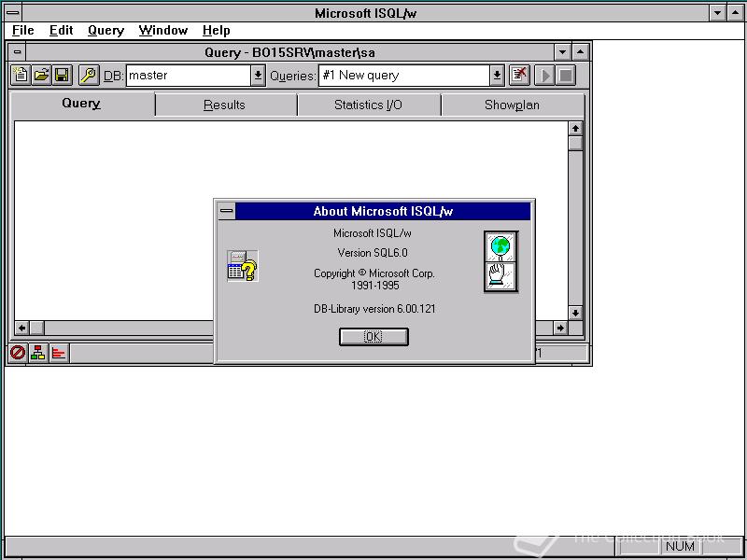
Task: Open the About dialog control menu box
Action: point(227,211)
